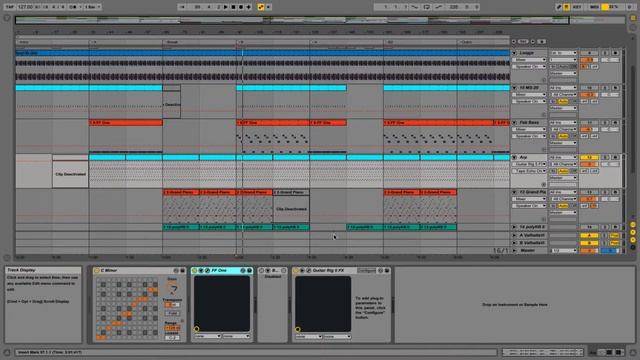
Task: Fold the Looppr track
Action: pos(514,53)
